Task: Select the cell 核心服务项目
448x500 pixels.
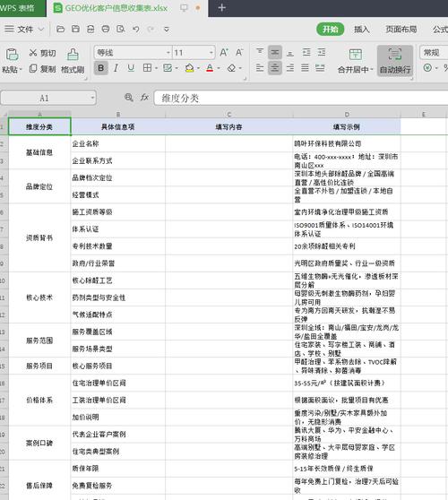Action: point(118,366)
